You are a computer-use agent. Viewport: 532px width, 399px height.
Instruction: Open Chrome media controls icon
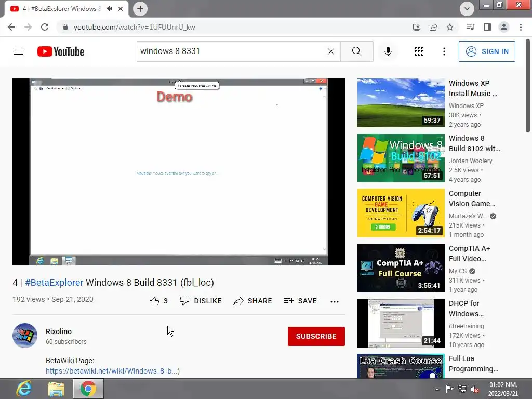pyautogui.click(x=470, y=27)
